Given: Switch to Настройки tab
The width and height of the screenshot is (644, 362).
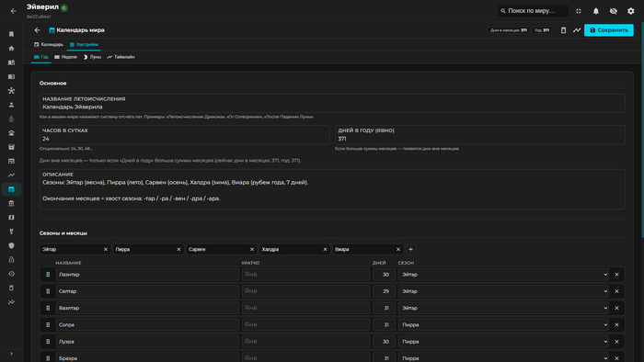Looking at the screenshot, I should tap(84, 44).
